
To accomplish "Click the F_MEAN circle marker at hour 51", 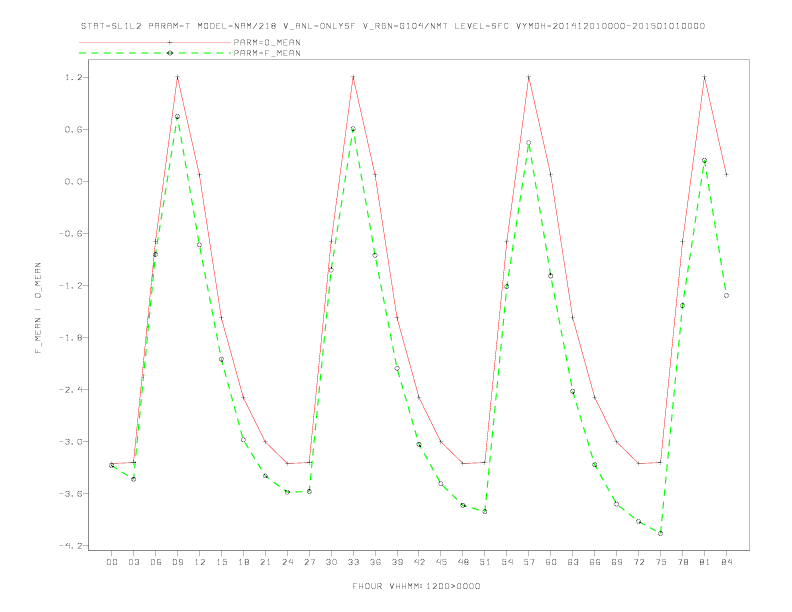I will coord(485,512).
